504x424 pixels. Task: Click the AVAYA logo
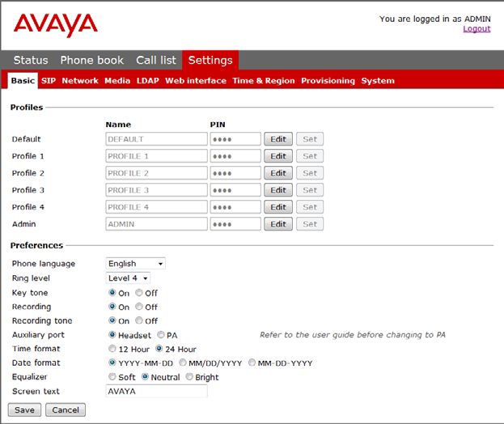(x=55, y=25)
